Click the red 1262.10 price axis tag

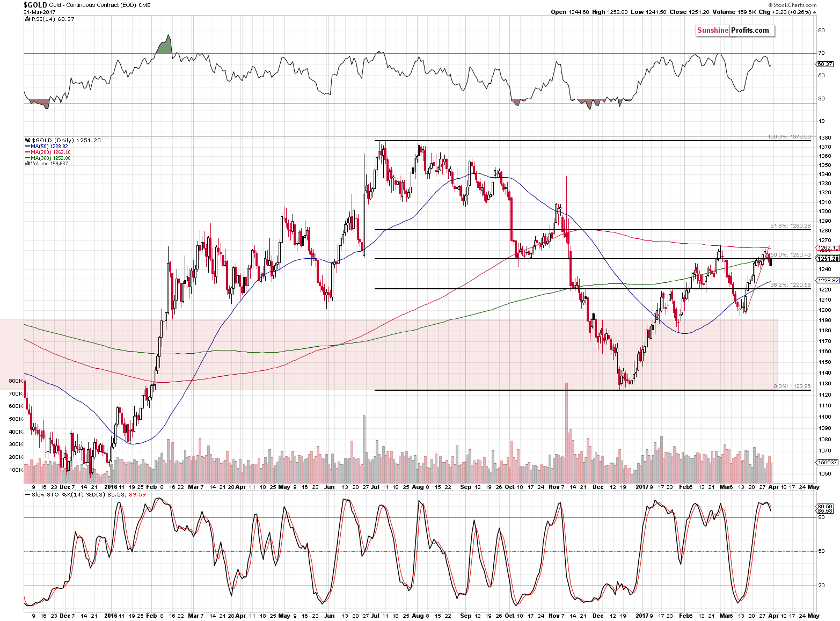pos(827,248)
